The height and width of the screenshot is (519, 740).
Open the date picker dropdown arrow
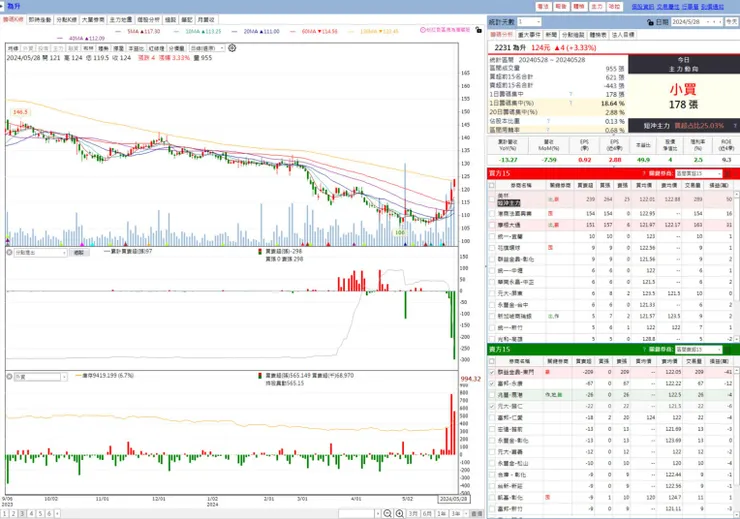click(708, 22)
